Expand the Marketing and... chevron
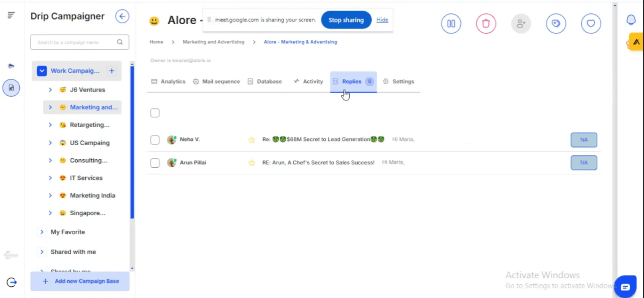The width and height of the screenshot is (644, 298). [x=50, y=107]
